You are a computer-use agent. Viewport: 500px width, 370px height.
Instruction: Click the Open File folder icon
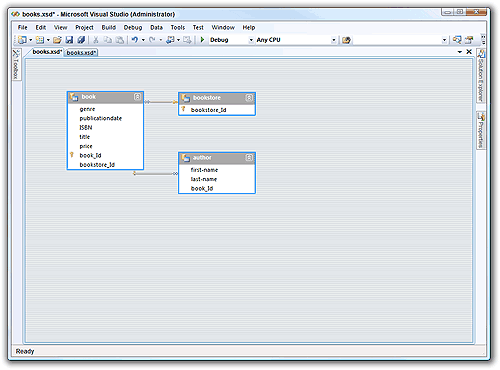[x=57, y=40]
